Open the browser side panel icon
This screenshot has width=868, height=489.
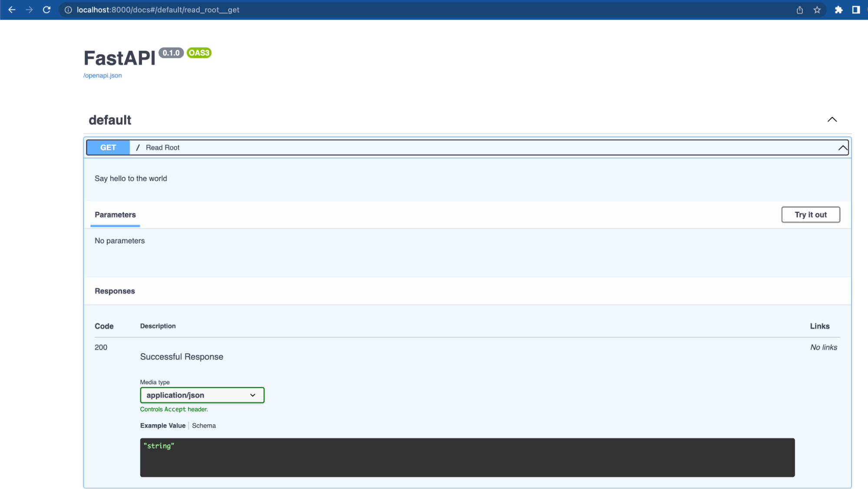[x=856, y=10]
